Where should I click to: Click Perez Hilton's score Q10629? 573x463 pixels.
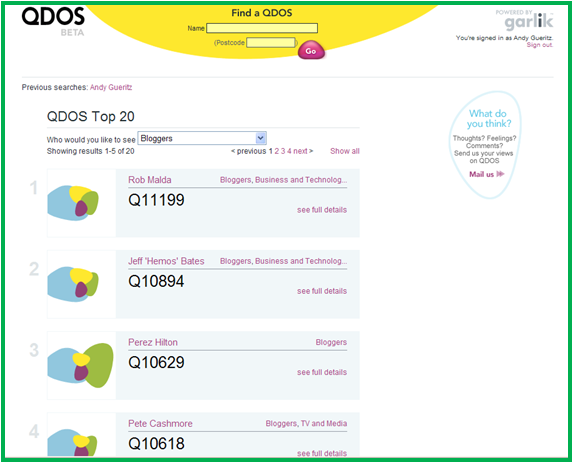click(156, 362)
